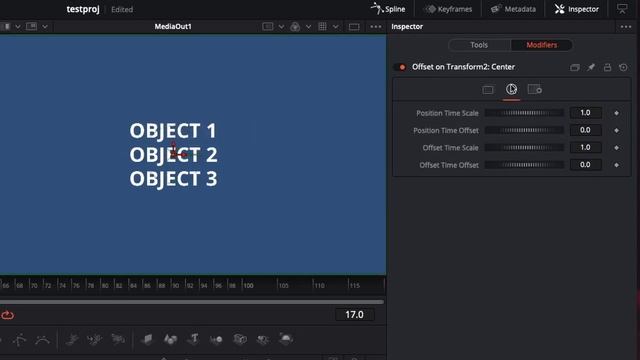Add a pEmitter particle node
Screen dimensions: 640x360
[72, 340]
